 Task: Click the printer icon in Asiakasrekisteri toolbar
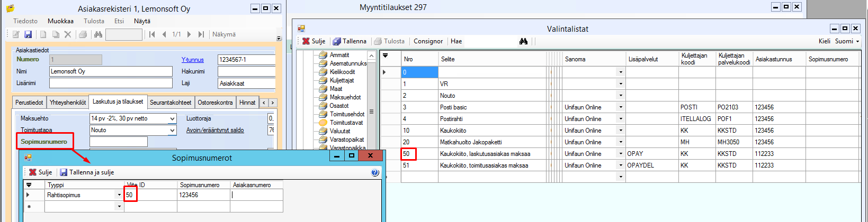83,34
